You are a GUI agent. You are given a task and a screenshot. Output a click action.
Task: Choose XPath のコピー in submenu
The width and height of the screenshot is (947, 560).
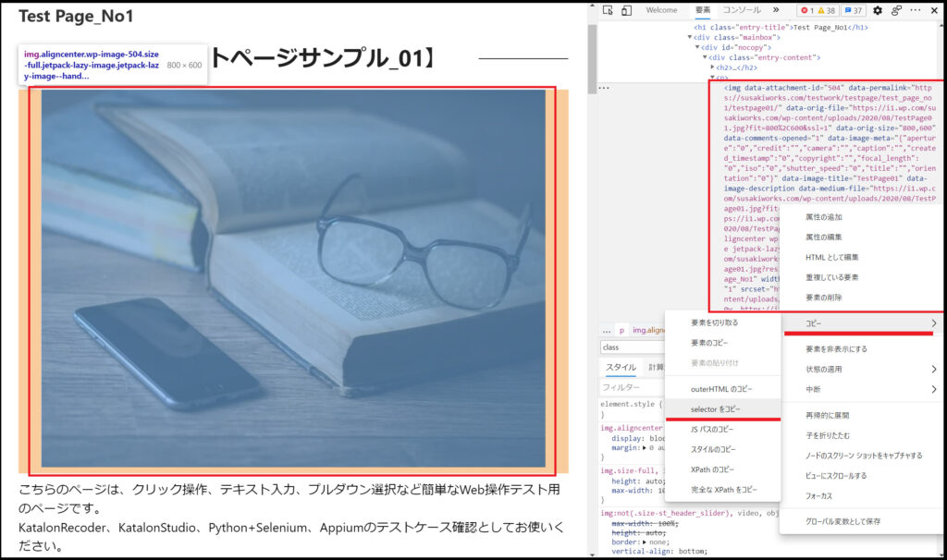[713, 469]
